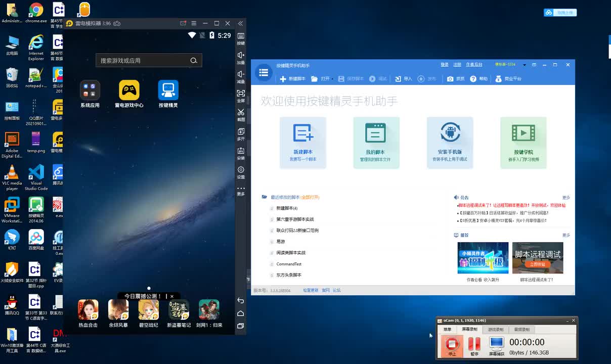Open 帮助 in the toolbar

coord(478,79)
